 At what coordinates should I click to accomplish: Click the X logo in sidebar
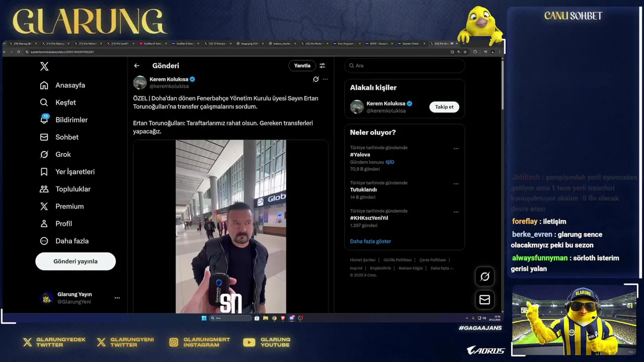(44, 66)
